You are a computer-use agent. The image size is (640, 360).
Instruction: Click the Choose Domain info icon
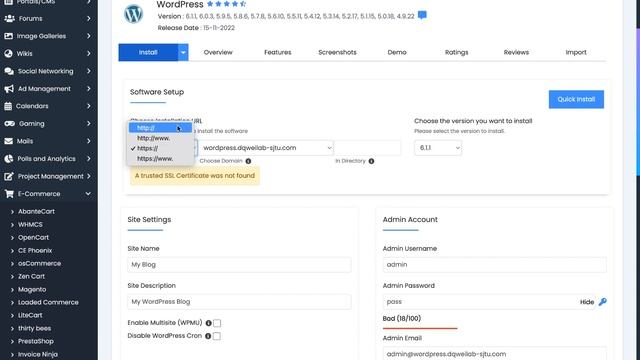click(x=248, y=161)
